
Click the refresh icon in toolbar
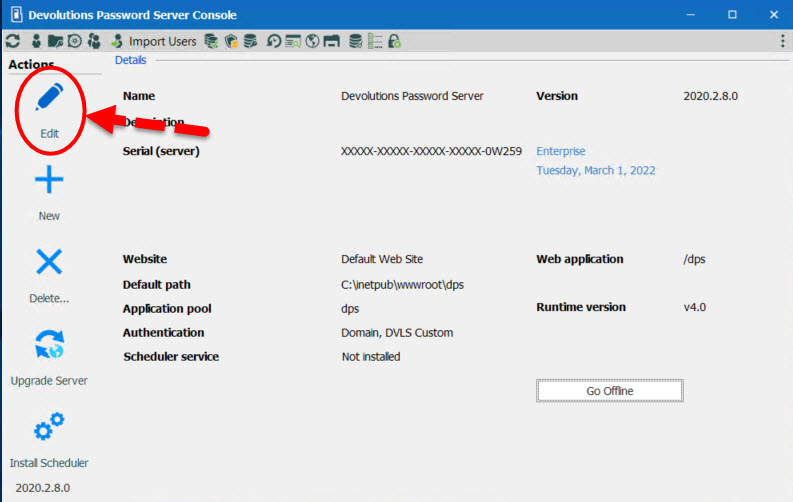pyautogui.click(x=13, y=41)
